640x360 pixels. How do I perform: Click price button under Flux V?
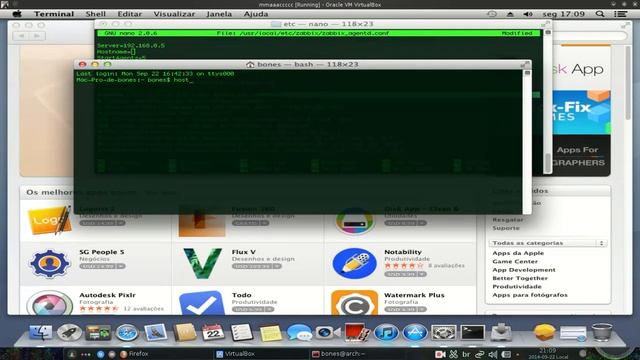click(257, 266)
